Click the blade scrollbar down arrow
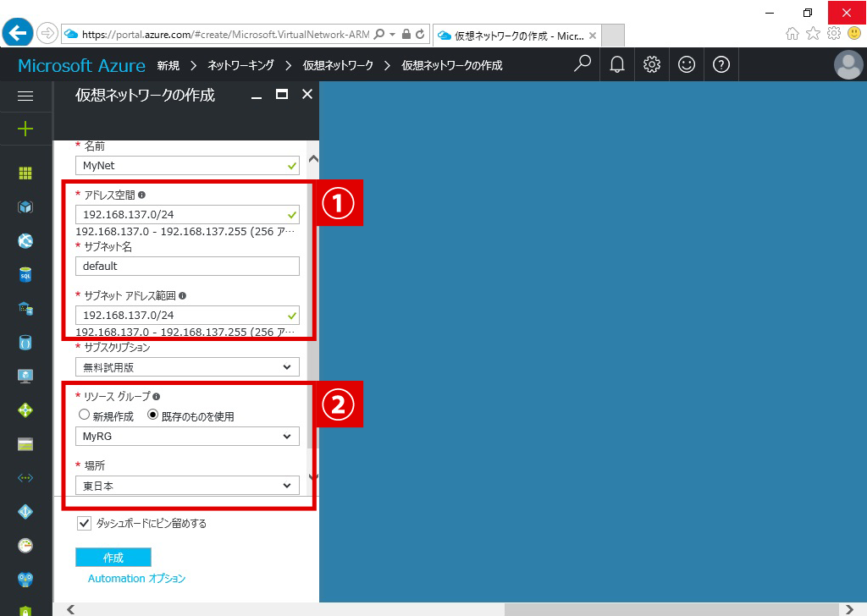The image size is (867, 616). pyautogui.click(x=313, y=476)
